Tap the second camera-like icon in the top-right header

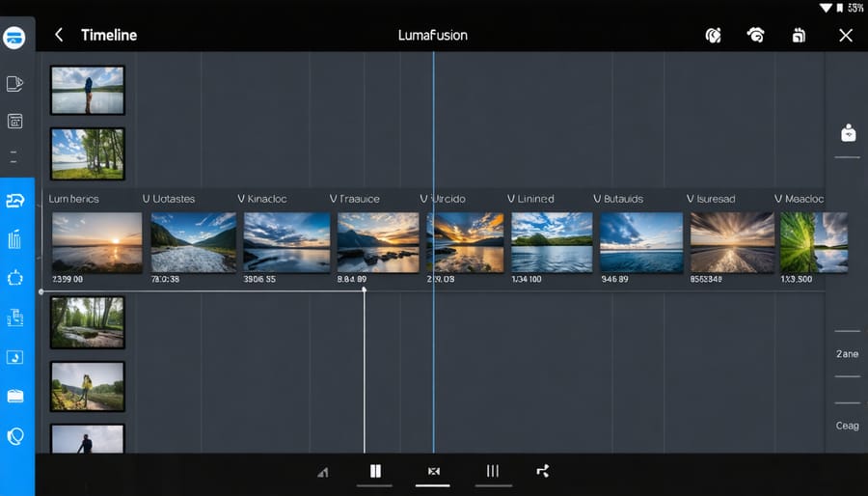[x=755, y=35]
